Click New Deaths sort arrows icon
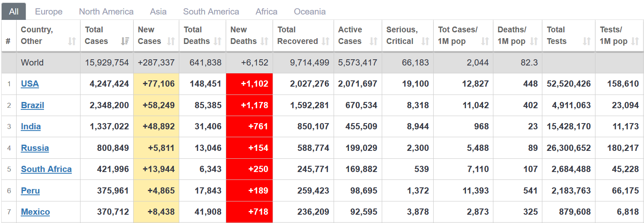644x223 pixels. [x=264, y=41]
